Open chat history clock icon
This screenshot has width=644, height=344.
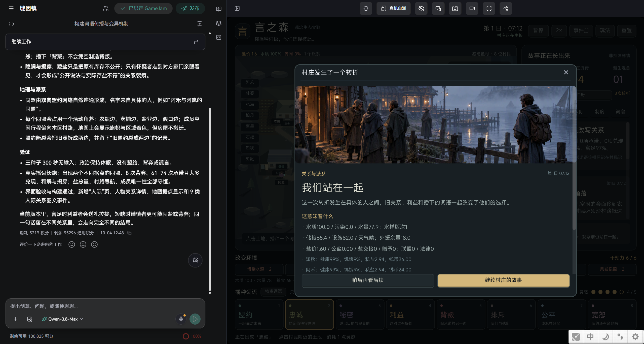point(11,24)
